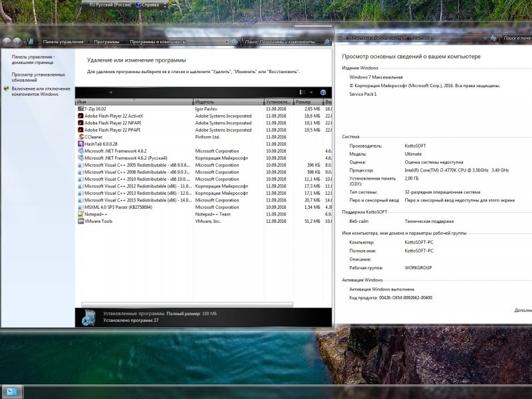Image resolution: width=532 pixels, height=399 pixels.
Task: Sort programs by the Размер column header
Action: click(x=309, y=102)
